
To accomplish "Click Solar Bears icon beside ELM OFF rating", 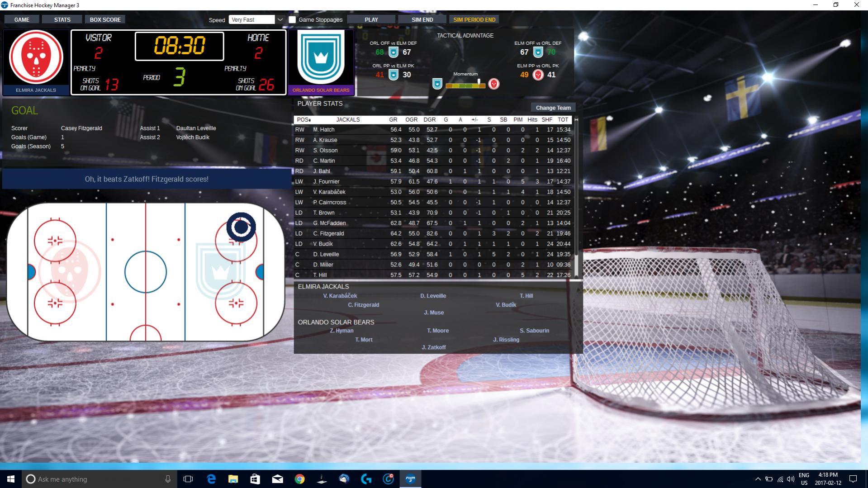I will (x=538, y=52).
